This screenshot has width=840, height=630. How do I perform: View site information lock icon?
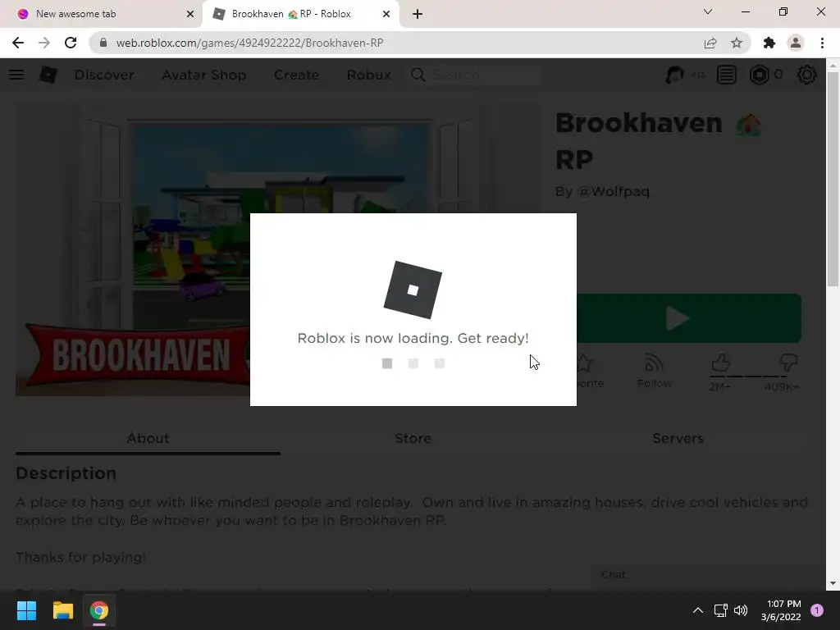click(103, 43)
